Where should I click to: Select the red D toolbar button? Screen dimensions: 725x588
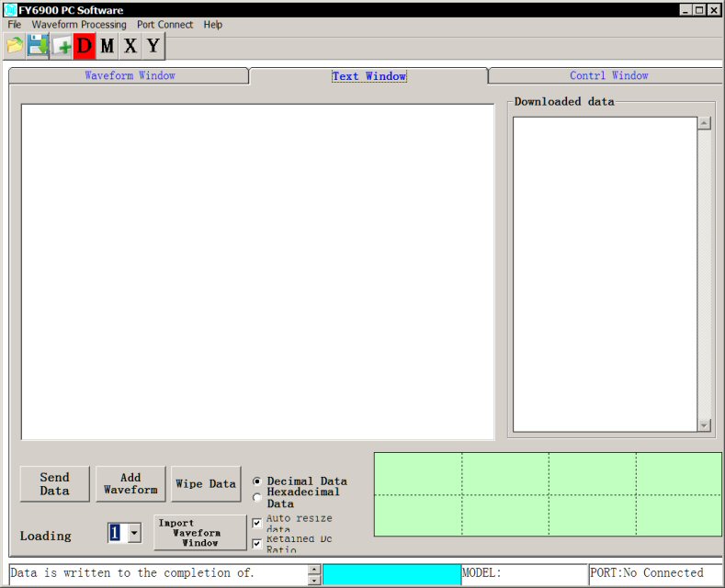pyautogui.click(x=85, y=46)
